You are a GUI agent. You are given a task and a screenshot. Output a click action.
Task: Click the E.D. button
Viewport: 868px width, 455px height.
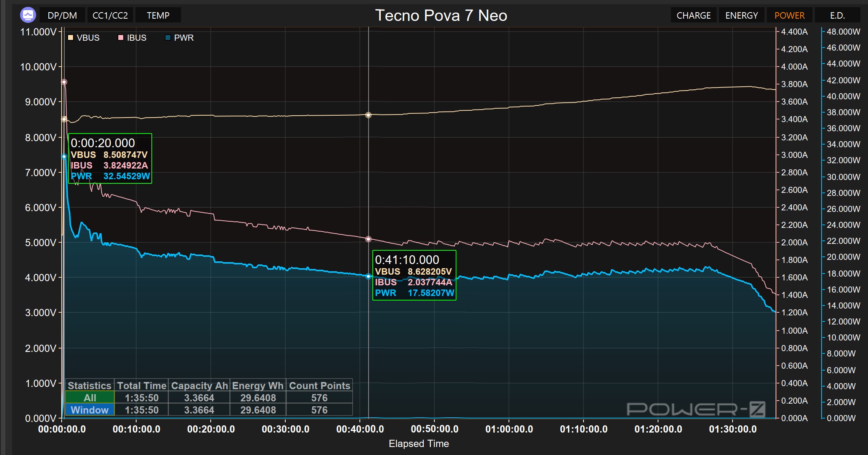pos(837,16)
